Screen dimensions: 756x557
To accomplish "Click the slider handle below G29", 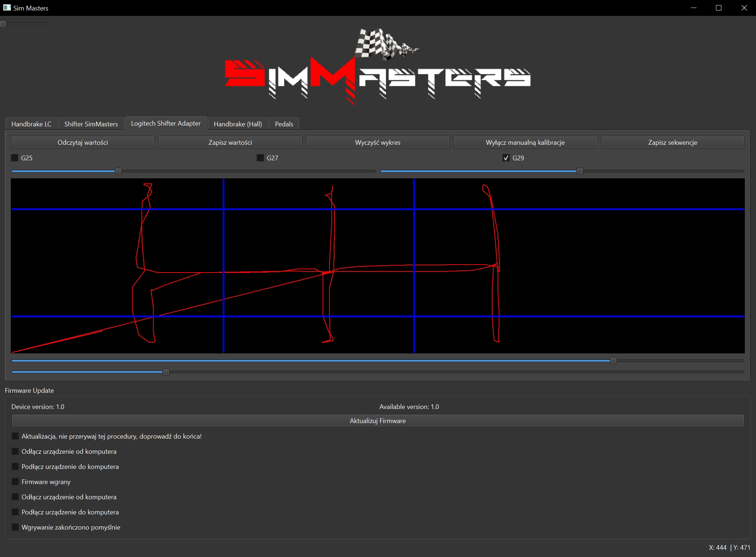I will point(580,171).
